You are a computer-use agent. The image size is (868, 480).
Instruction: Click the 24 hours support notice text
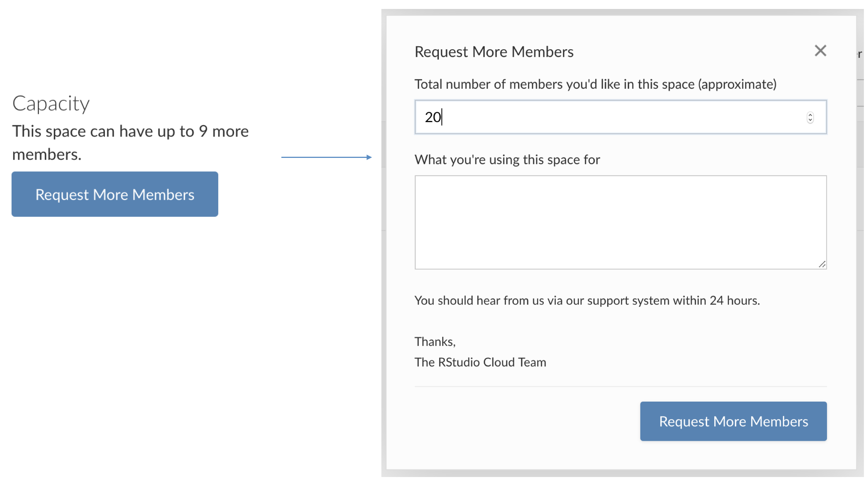(587, 300)
